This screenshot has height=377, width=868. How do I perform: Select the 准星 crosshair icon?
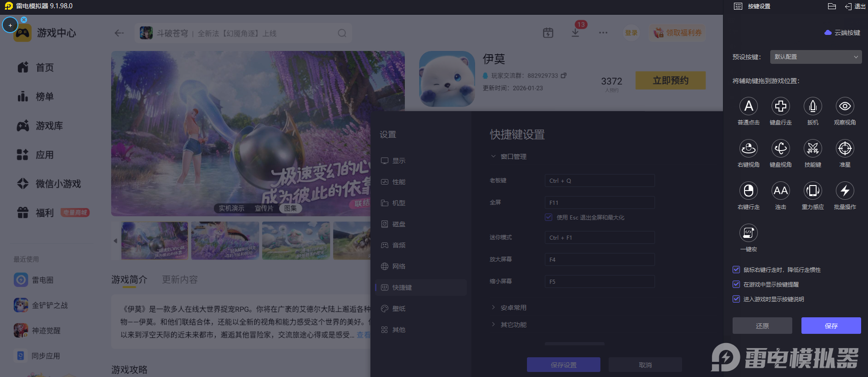845,148
